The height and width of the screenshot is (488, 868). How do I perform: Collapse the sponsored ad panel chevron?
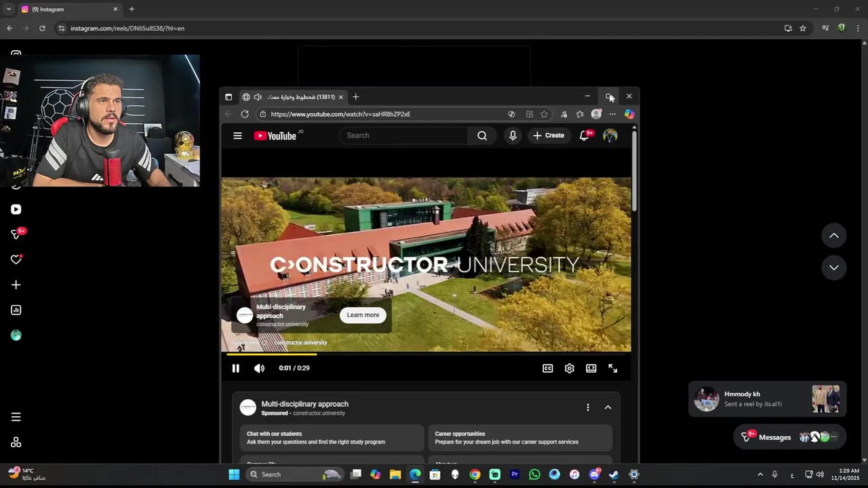click(x=608, y=407)
